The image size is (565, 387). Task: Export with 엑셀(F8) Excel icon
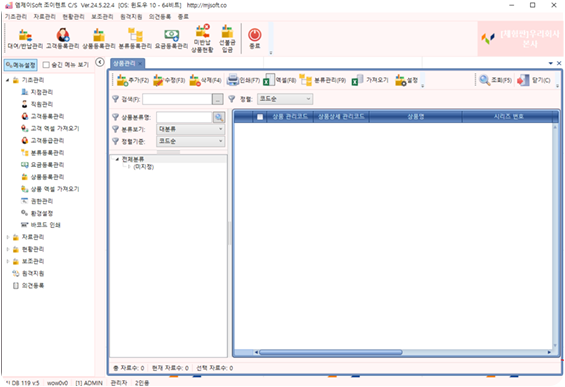click(269, 80)
